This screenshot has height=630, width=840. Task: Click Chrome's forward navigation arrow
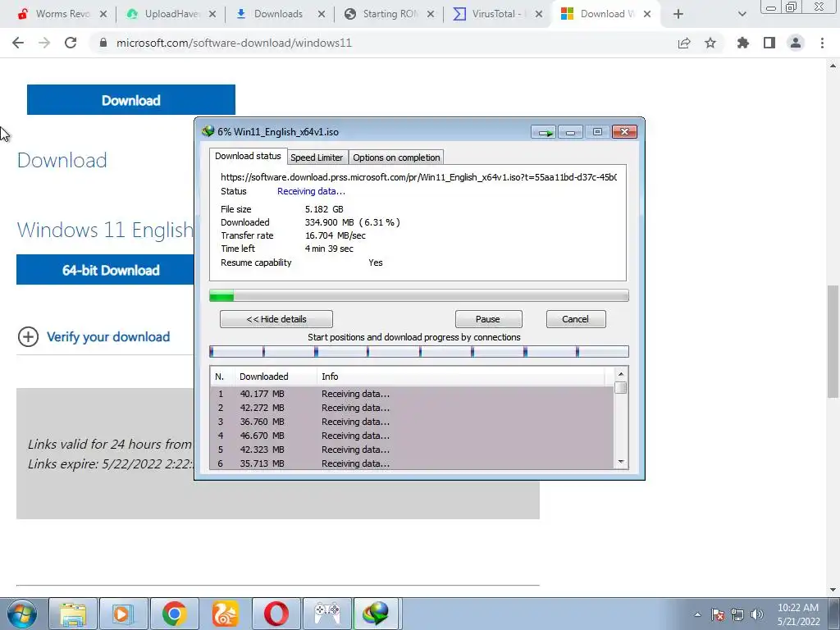tap(44, 43)
